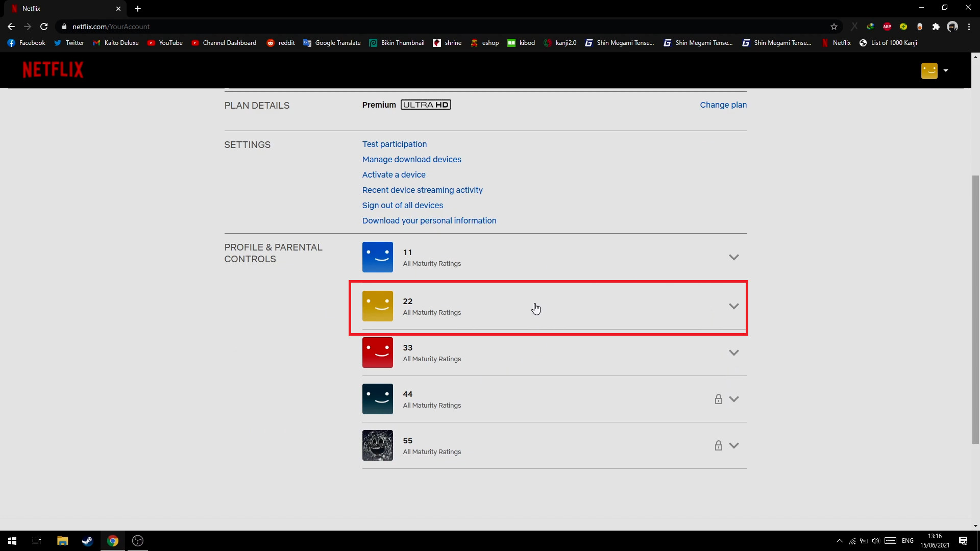
Task: Click the Netflix logo in the header
Action: [53, 70]
